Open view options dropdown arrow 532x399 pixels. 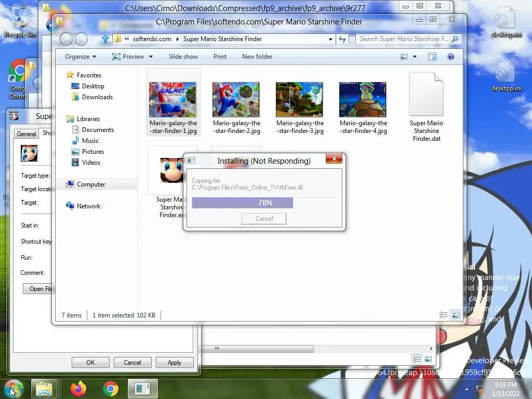point(415,57)
